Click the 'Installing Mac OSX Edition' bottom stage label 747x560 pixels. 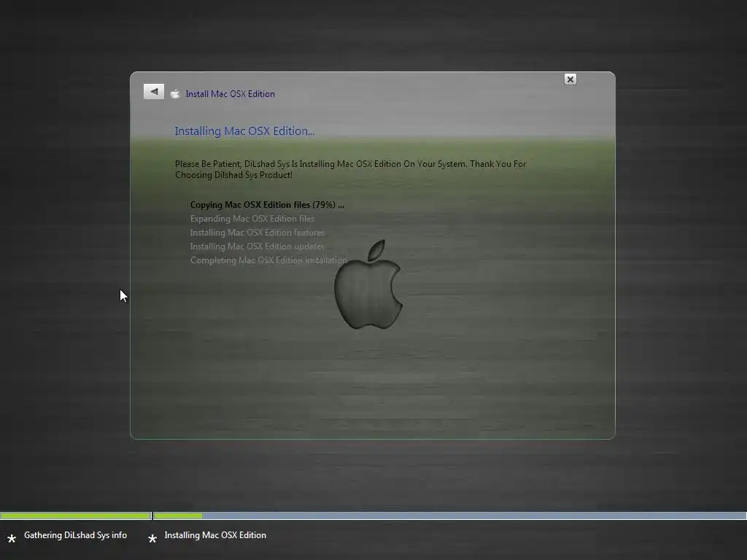point(215,535)
